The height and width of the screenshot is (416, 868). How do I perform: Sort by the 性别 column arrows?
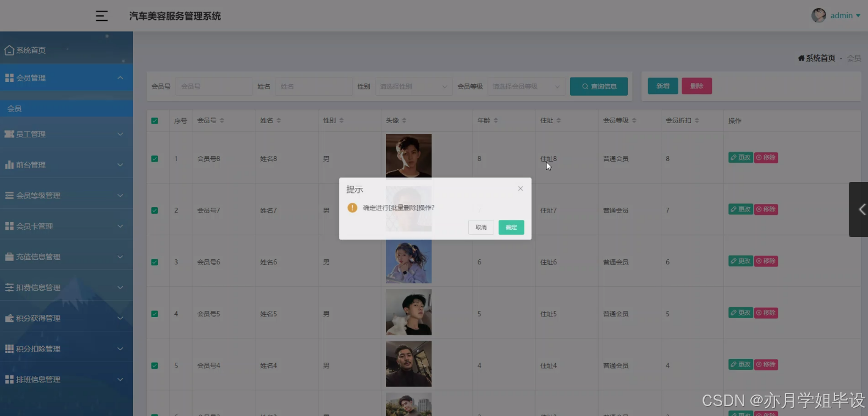tap(341, 120)
